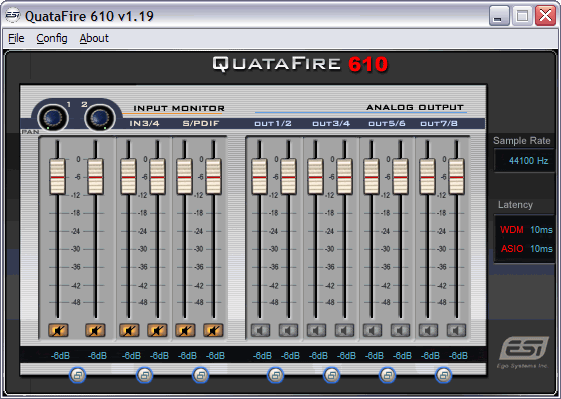This screenshot has height=399, width=561.
Task: Click the 44100 Hz sample rate display
Action: pos(525,161)
